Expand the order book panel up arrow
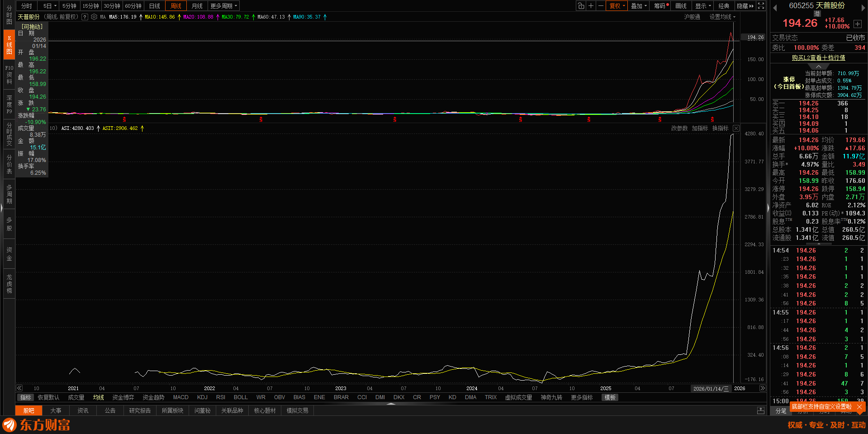Screen dimensions: 868x434 tap(819, 67)
